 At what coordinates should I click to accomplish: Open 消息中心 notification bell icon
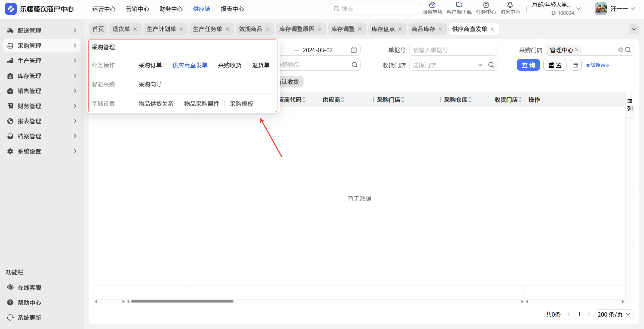[510, 8]
